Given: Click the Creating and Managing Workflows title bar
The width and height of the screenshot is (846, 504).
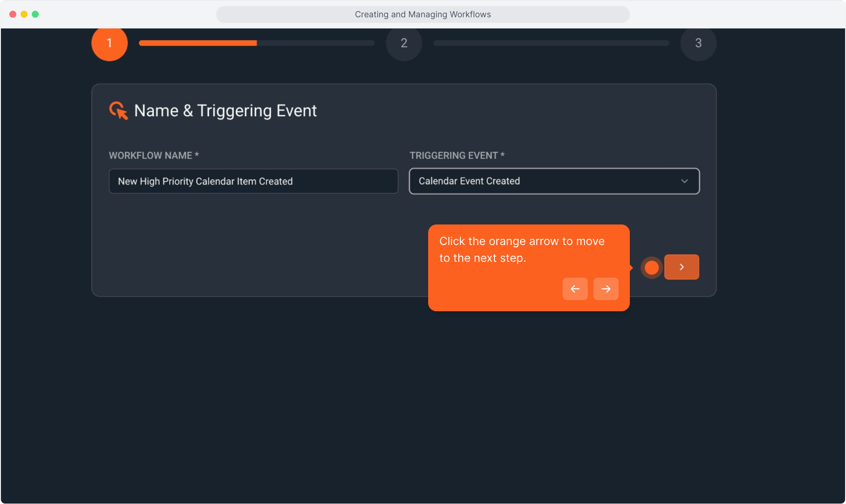Looking at the screenshot, I should pos(423,14).
